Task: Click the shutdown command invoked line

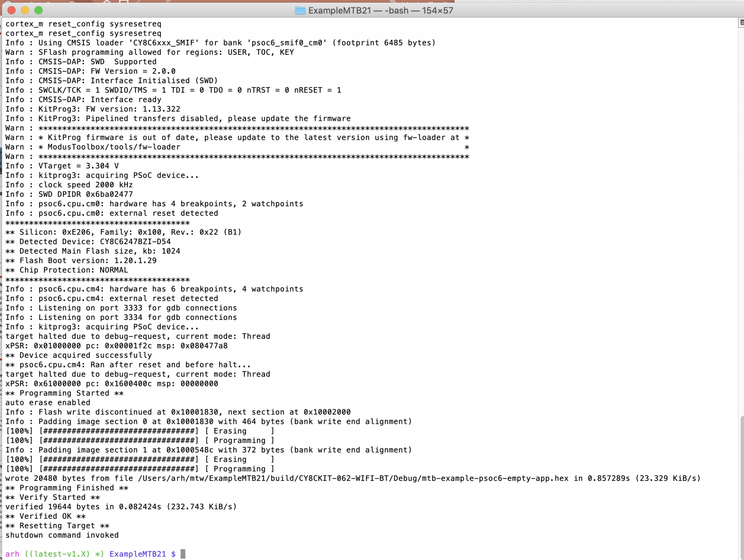Action: 62,535
